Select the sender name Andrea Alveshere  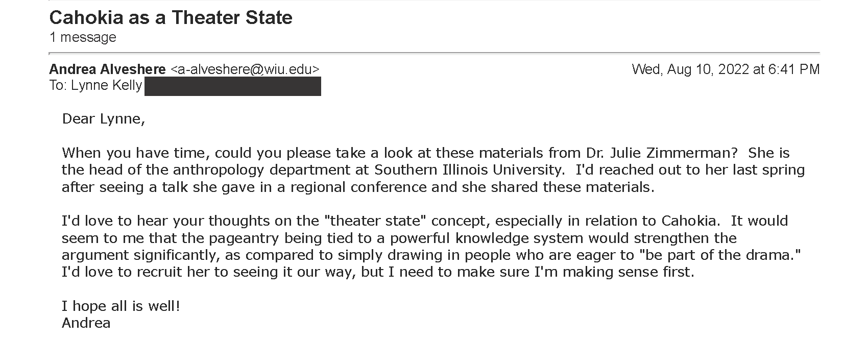108,69
